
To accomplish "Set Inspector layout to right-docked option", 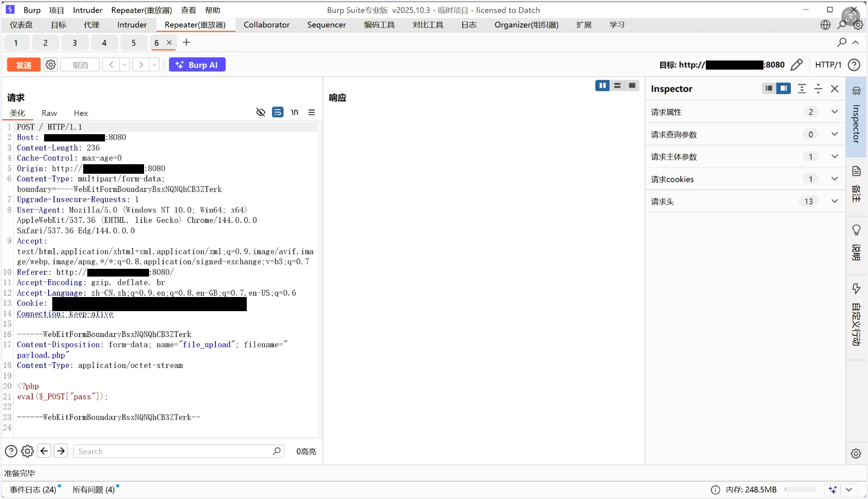I will pyautogui.click(x=783, y=88).
